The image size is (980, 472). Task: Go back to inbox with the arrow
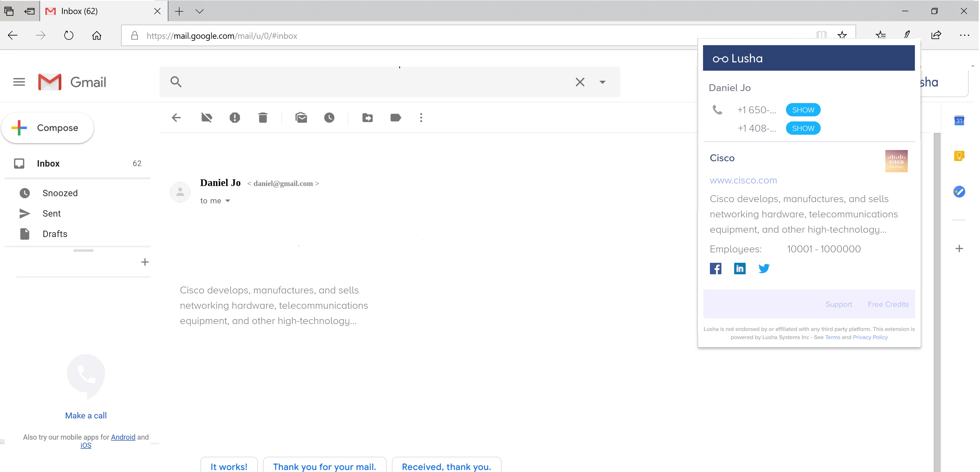pos(176,118)
